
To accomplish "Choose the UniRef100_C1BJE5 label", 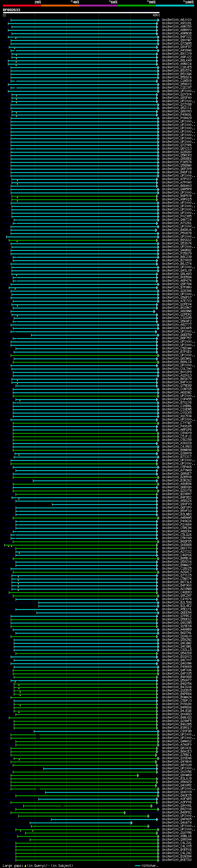I will click(177, 67).
